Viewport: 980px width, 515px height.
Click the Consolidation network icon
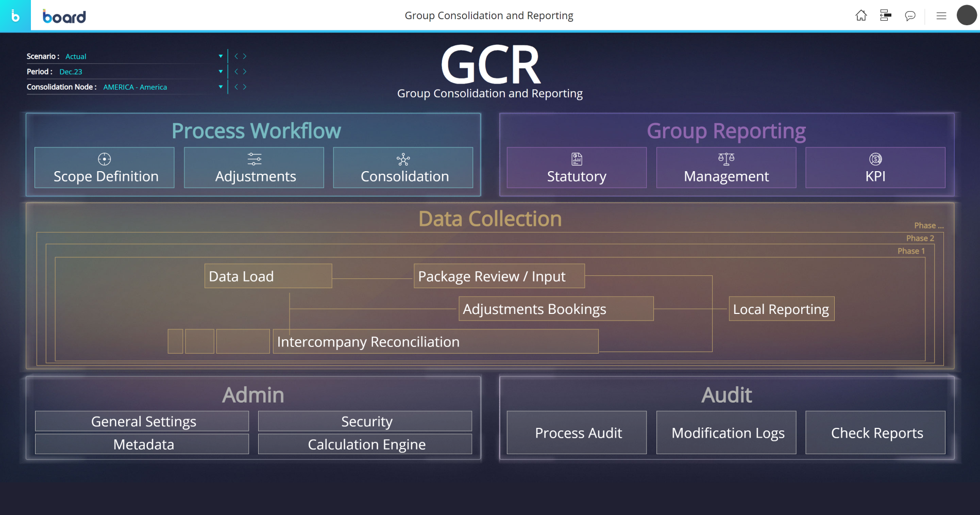click(x=403, y=159)
